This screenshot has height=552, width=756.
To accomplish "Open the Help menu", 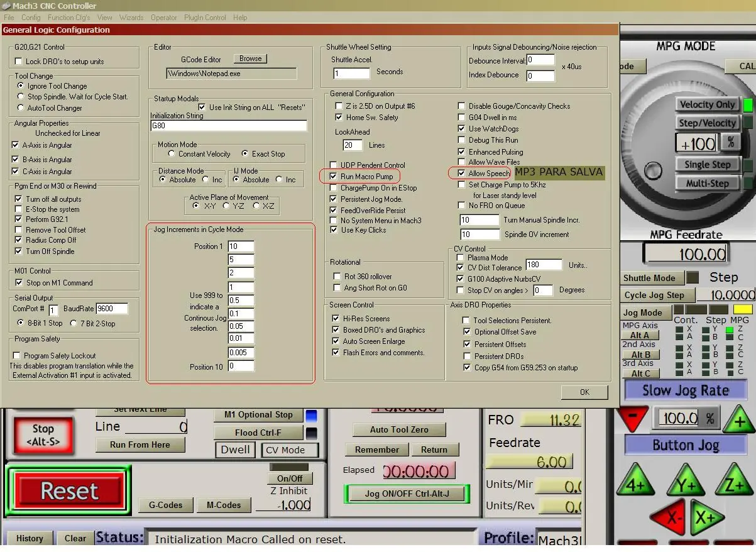I will click(240, 18).
